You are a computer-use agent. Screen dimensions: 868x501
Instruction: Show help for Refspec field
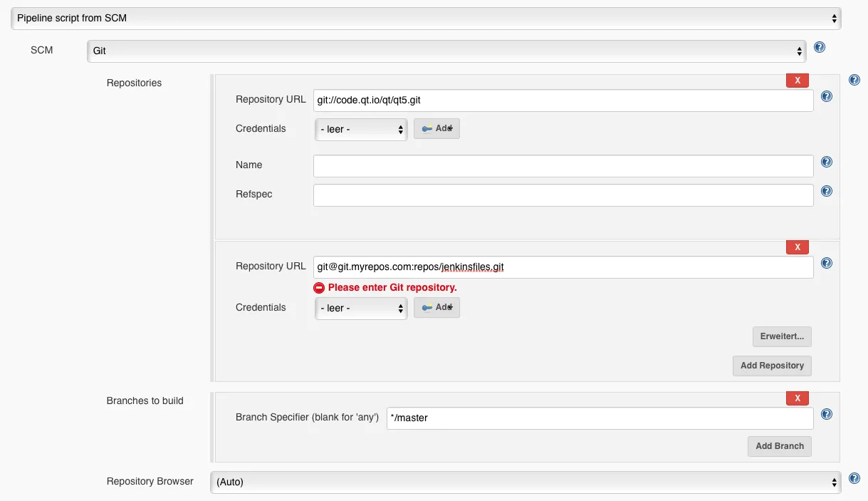[827, 191]
